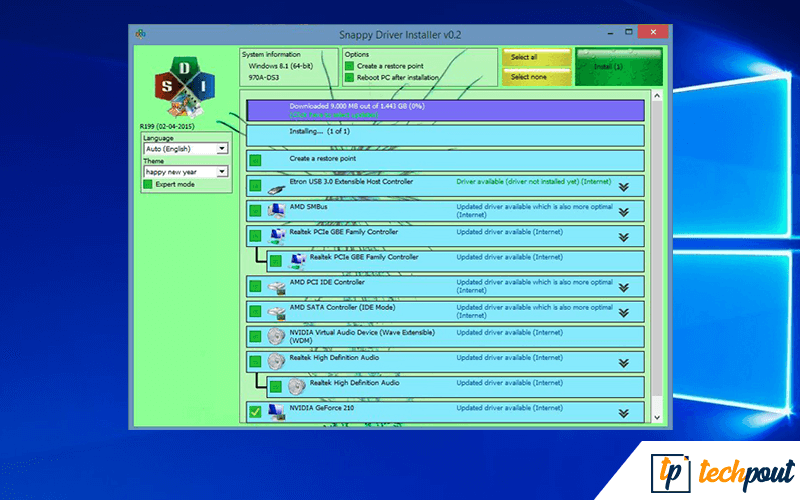Expand the Realtek High Definition Audio entry
Viewport: 800px width, 500px height.
pos(623,362)
